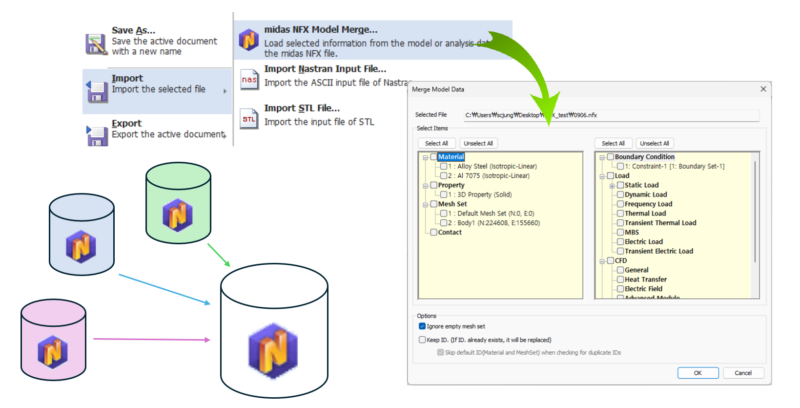Check the Property group checkbox

click(x=434, y=185)
